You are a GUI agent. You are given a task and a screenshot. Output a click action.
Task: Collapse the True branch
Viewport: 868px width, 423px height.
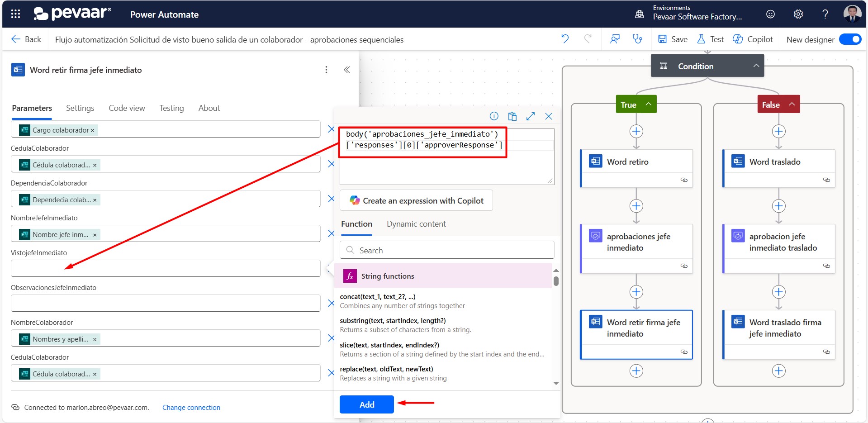648,104
